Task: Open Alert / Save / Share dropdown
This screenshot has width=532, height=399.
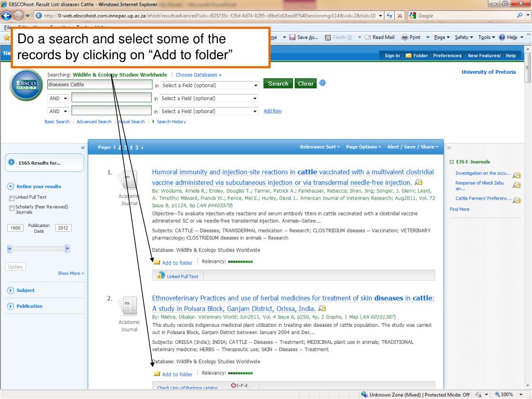Action: click(413, 147)
